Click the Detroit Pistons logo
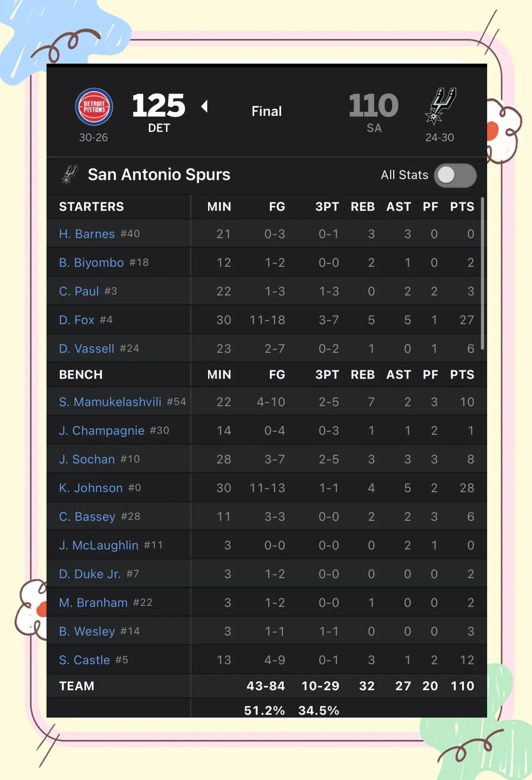 [x=94, y=106]
